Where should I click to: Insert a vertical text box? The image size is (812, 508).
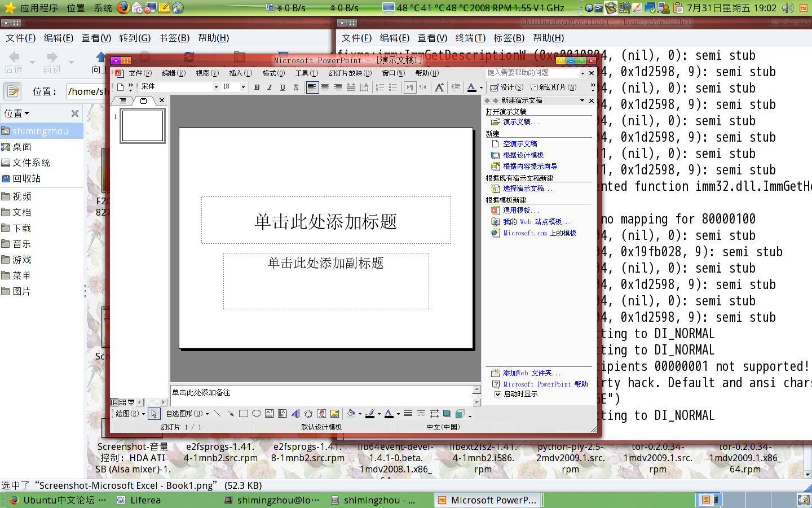coord(282,413)
